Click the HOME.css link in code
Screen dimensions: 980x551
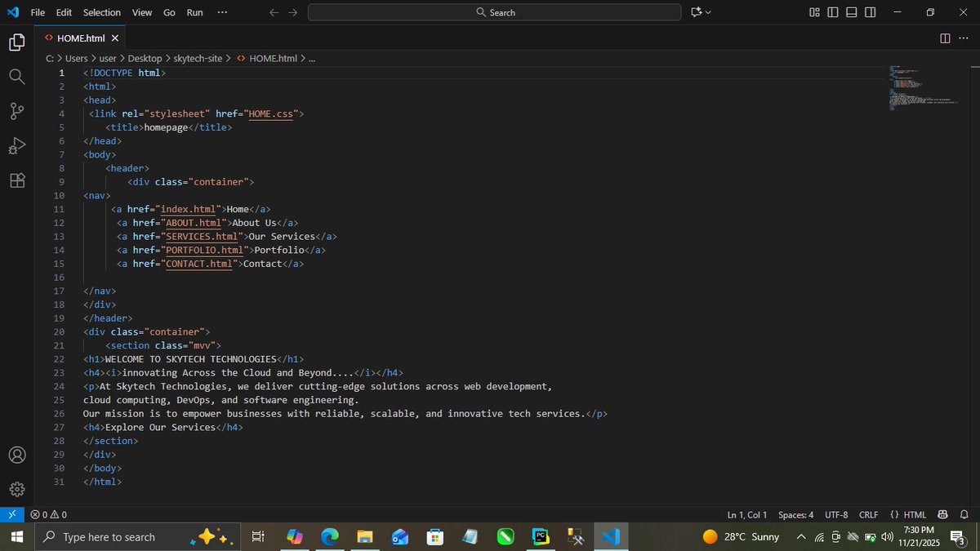273,113
